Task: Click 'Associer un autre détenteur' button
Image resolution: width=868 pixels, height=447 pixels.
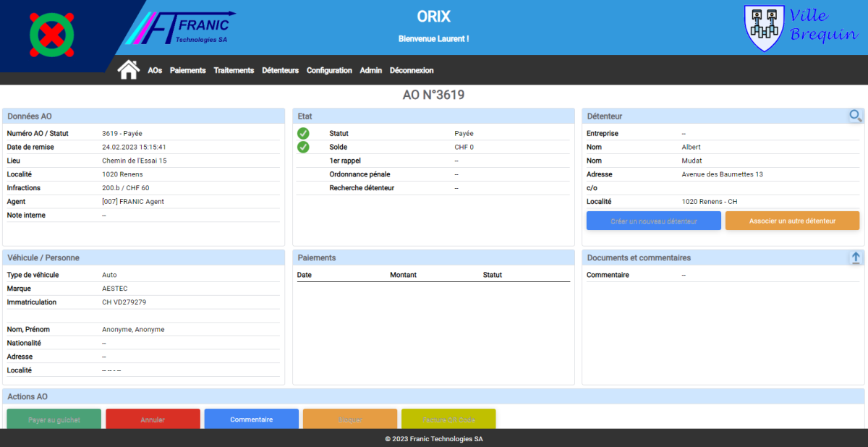Action: pos(792,221)
